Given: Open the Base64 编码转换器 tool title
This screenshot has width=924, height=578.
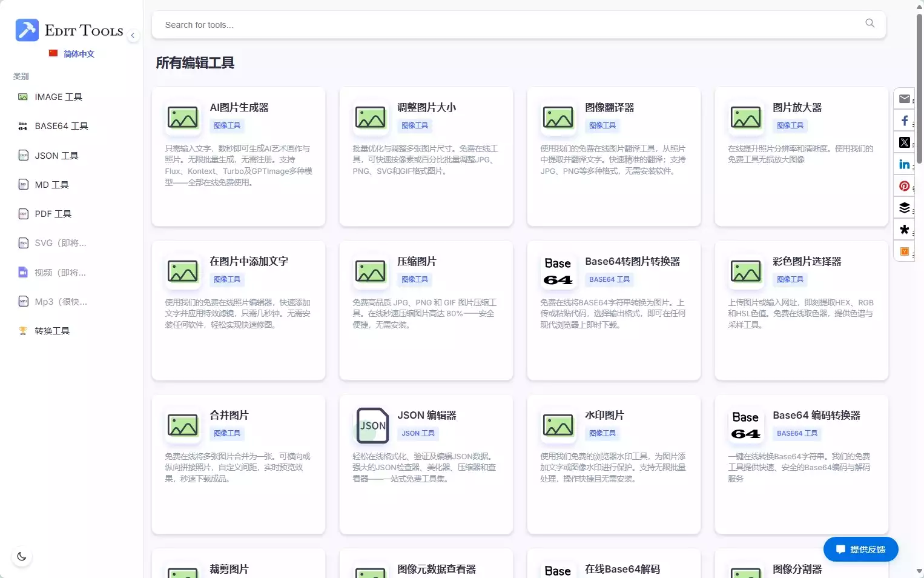Looking at the screenshot, I should coord(817,415).
